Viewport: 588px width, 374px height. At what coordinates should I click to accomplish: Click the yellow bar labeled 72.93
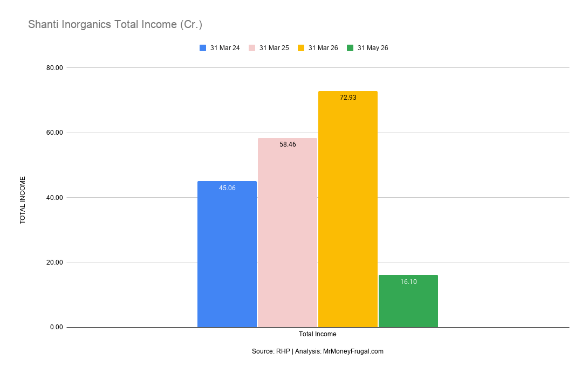(x=348, y=209)
